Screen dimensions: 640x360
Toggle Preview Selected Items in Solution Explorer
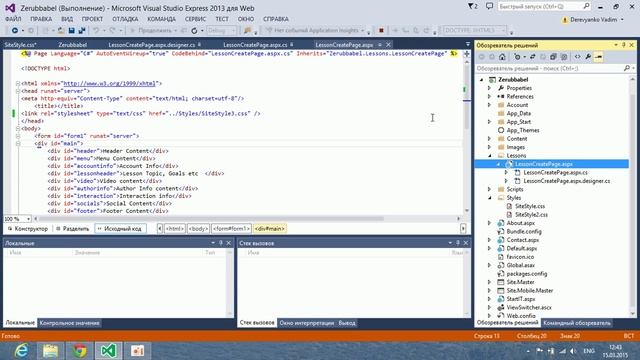598,57
